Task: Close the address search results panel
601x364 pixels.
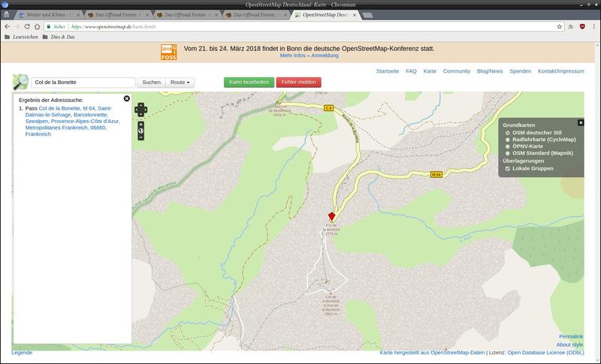Action: click(x=127, y=99)
